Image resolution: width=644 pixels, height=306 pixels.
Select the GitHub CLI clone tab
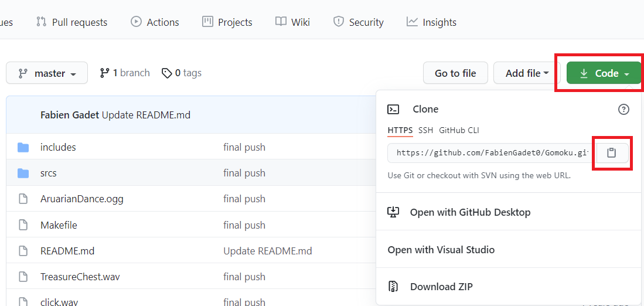tap(459, 131)
